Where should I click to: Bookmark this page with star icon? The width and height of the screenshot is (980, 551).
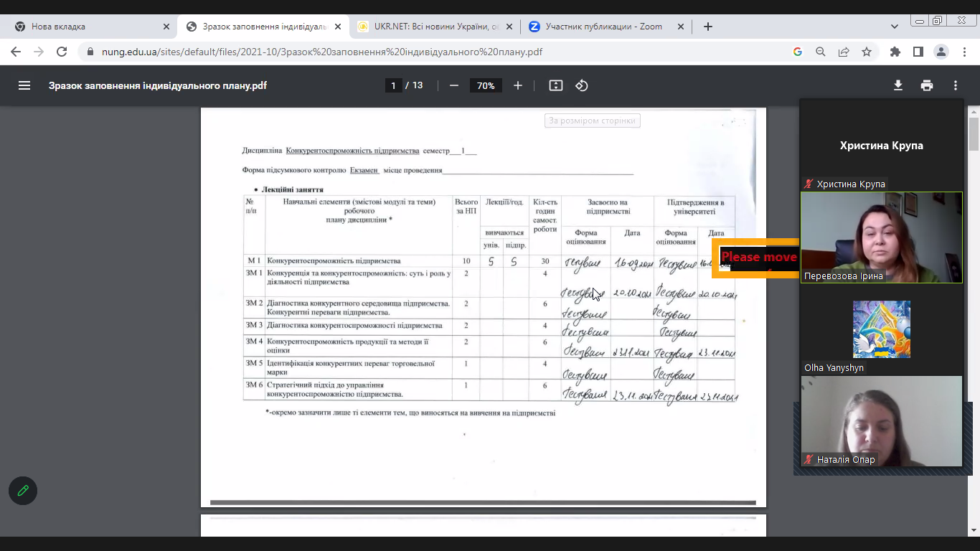click(867, 52)
